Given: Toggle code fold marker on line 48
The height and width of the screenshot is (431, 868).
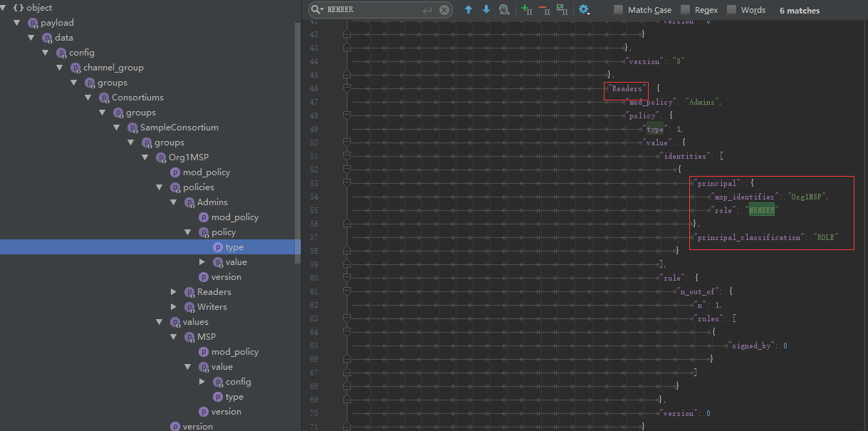Looking at the screenshot, I should click(x=347, y=115).
